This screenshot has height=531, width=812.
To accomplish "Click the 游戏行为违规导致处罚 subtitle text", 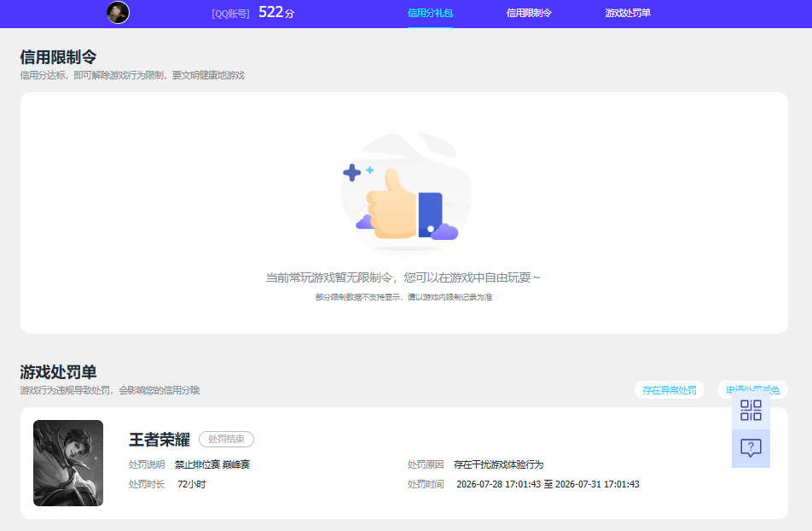I will click(110, 390).
